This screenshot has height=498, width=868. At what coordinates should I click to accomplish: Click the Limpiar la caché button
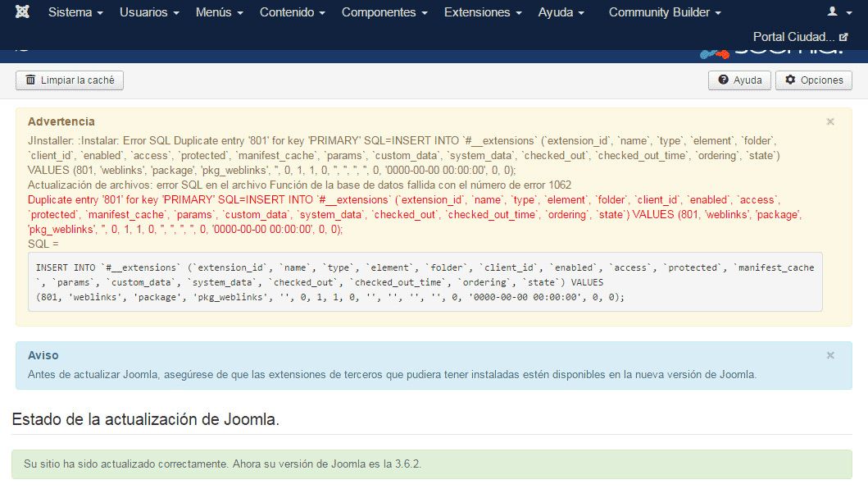[69, 80]
